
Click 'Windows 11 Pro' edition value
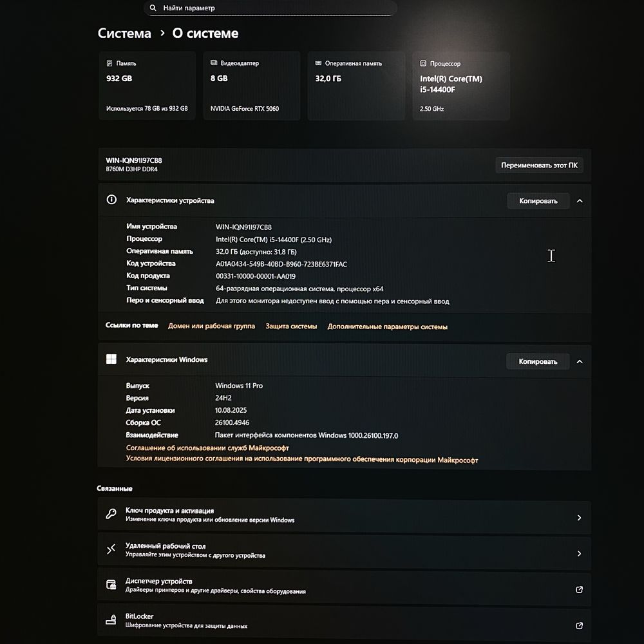coord(239,386)
